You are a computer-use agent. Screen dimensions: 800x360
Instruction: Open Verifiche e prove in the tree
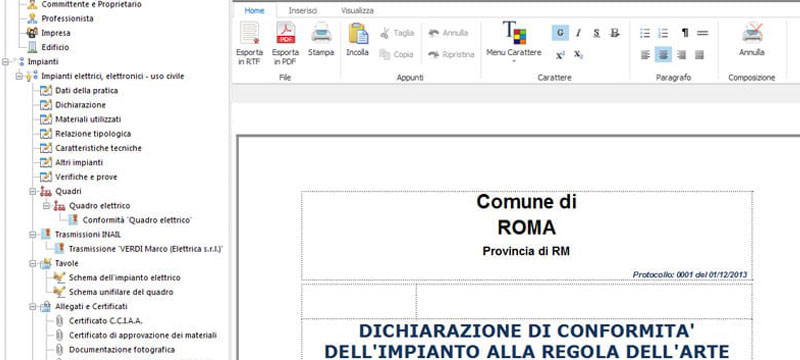79,177
